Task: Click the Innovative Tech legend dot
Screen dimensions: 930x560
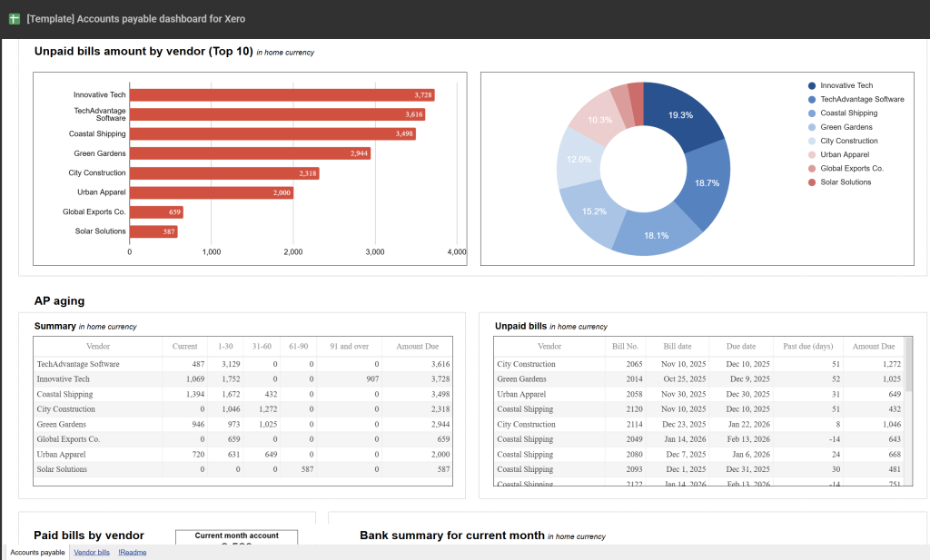Action: [811, 86]
